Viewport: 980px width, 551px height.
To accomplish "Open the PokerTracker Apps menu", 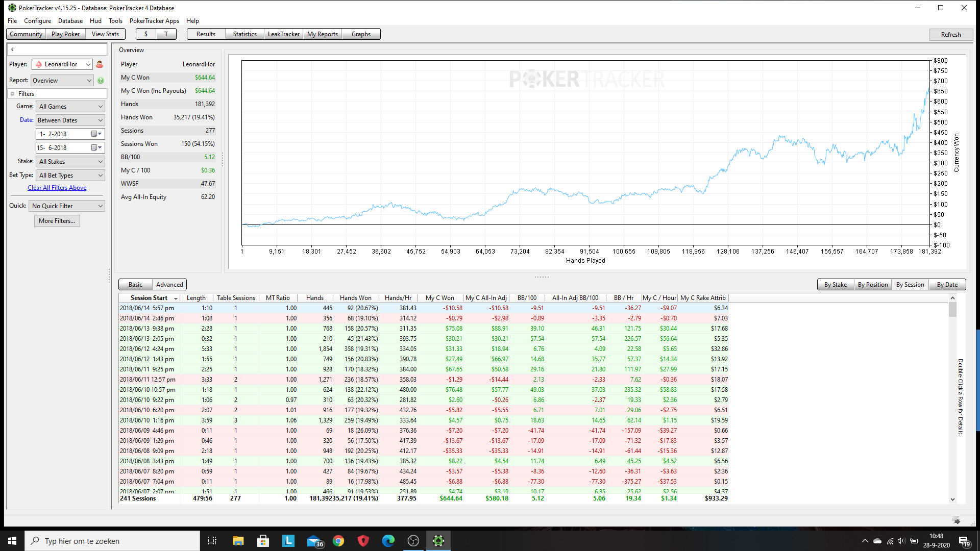I will pos(154,21).
